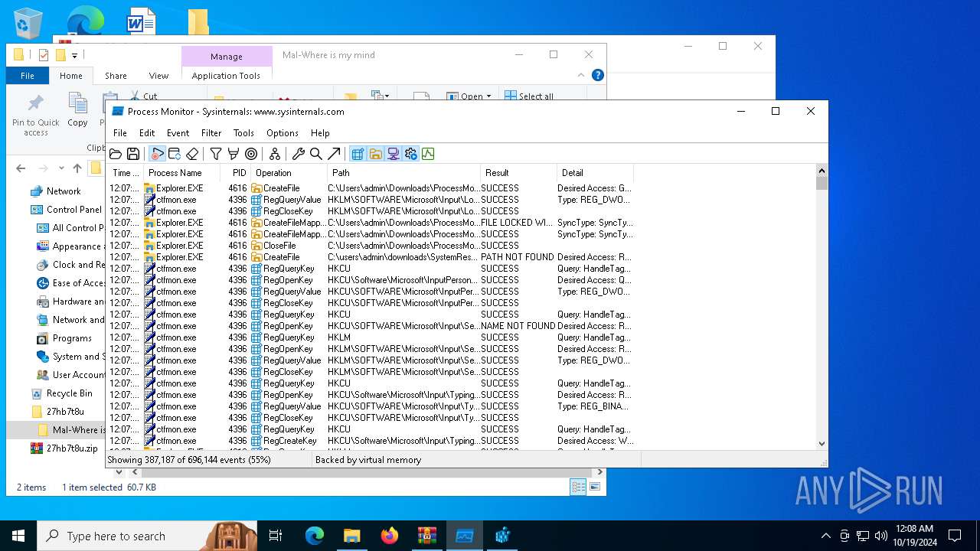The height and width of the screenshot is (551, 980).
Task: Click Pin to Quick access button
Action: tap(35, 115)
